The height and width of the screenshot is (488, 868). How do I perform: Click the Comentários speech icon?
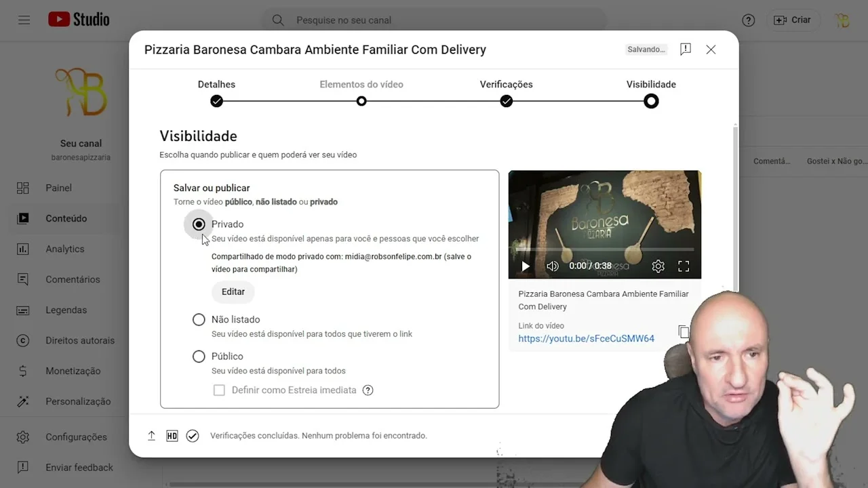(23, 279)
